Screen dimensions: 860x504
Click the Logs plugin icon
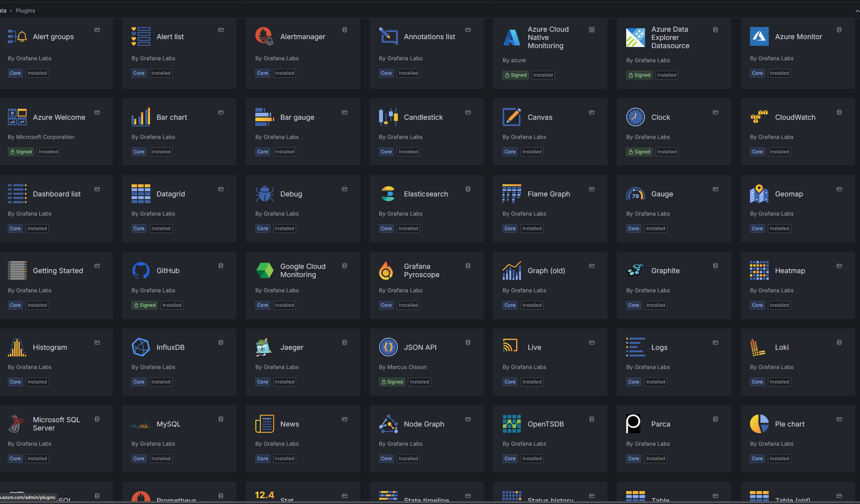coord(636,347)
